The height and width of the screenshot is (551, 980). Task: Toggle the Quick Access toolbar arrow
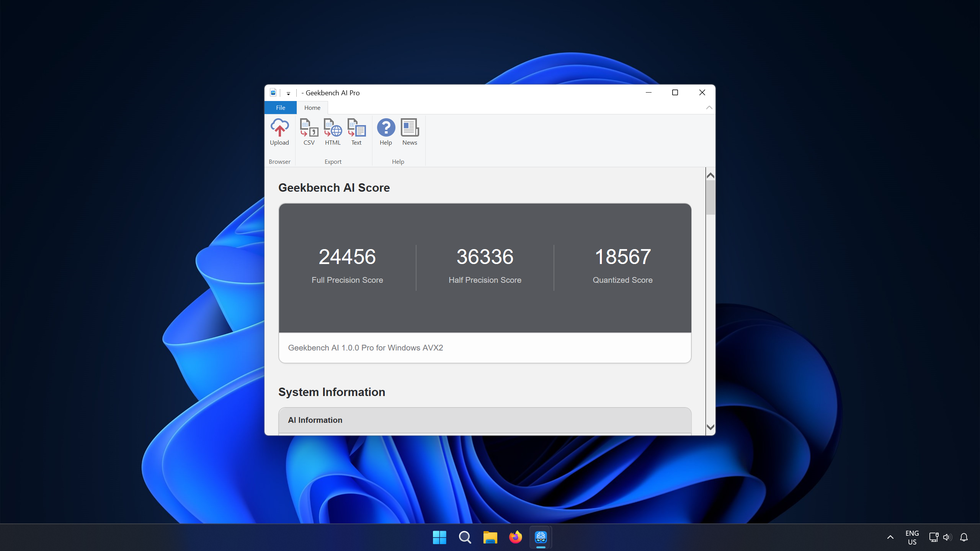point(288,93)
